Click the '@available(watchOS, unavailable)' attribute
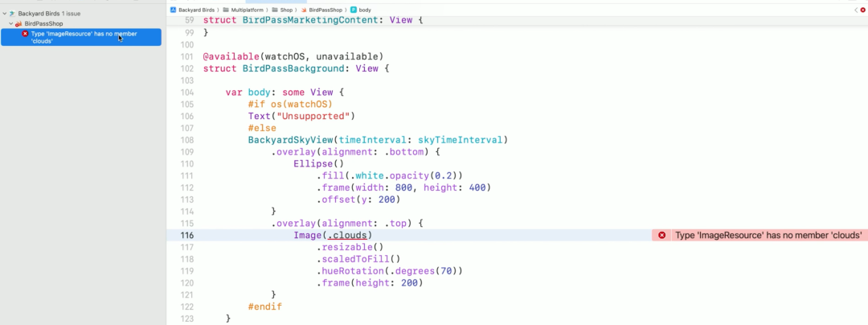The width and height of the screenshot is (868, 325). (x=293, y=56)
